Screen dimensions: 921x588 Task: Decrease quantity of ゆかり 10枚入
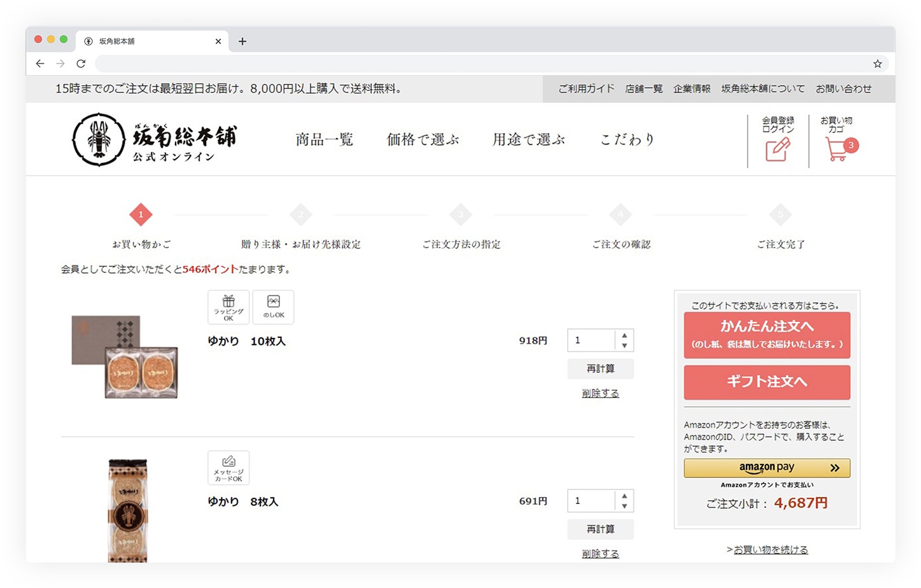[624, 346]
